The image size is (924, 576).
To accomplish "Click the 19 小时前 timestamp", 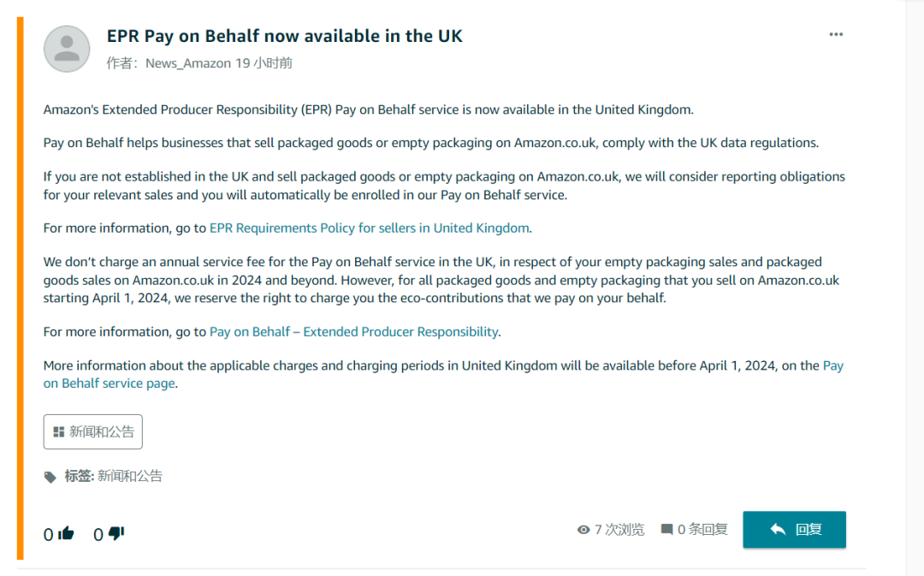I will (264, 63).
